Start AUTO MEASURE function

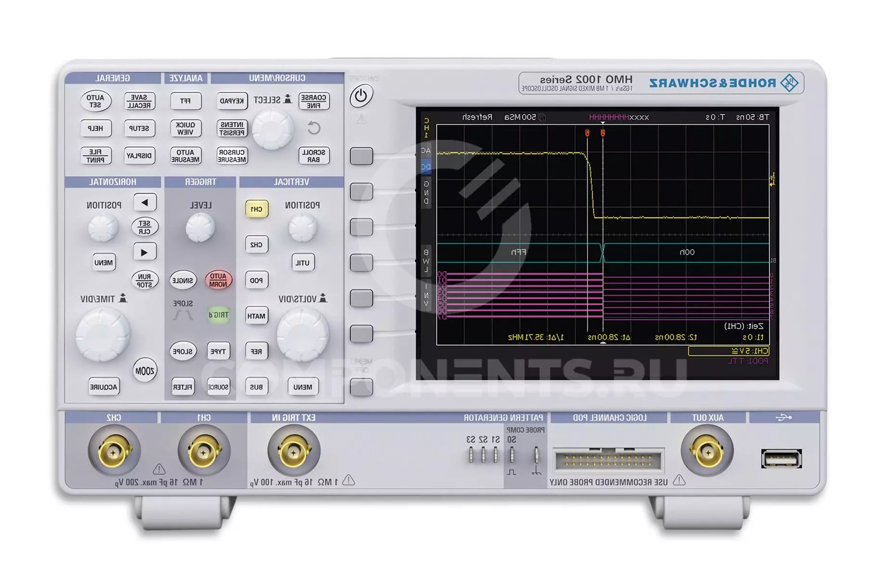(x=186, y=156)
